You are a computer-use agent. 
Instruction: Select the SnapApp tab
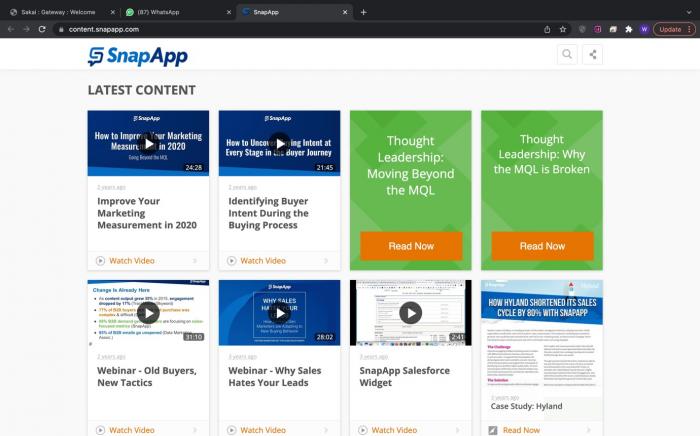tap(295, 12)
